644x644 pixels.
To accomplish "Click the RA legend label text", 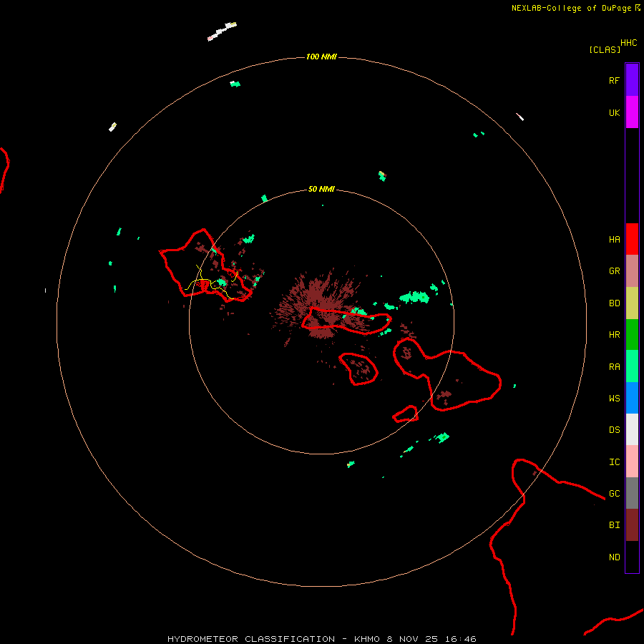I will click(x=614, y=367).
